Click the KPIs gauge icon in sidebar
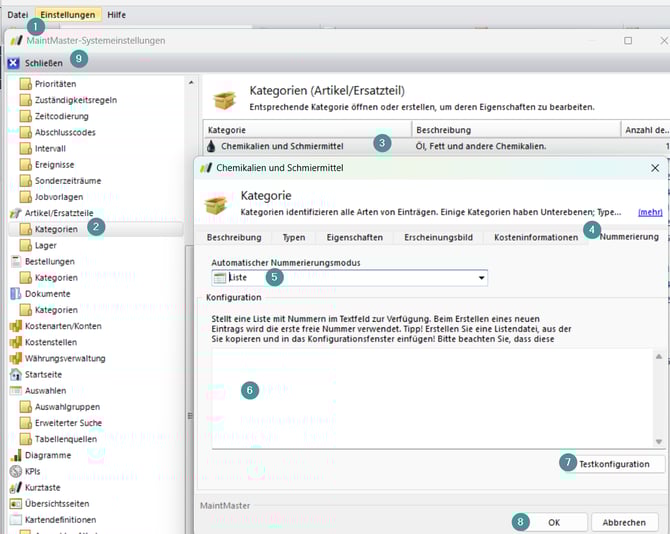670x534 pixels. (x=16, y=471)
